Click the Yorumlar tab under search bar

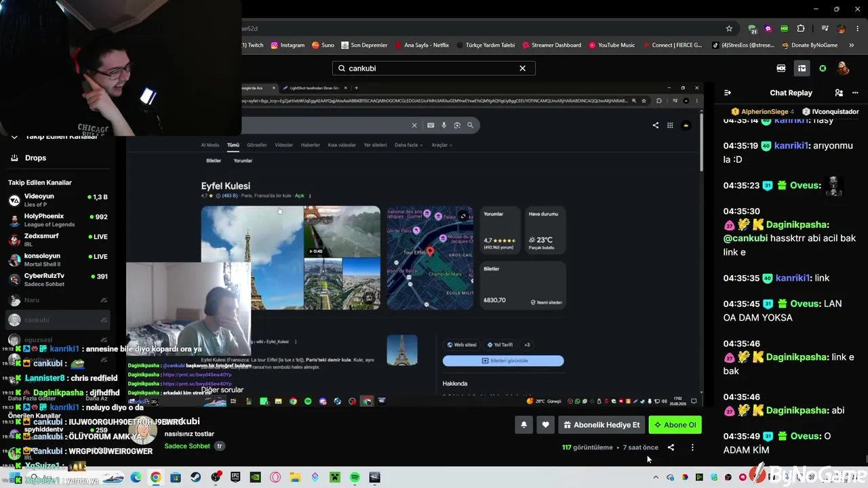pos(243,161)
